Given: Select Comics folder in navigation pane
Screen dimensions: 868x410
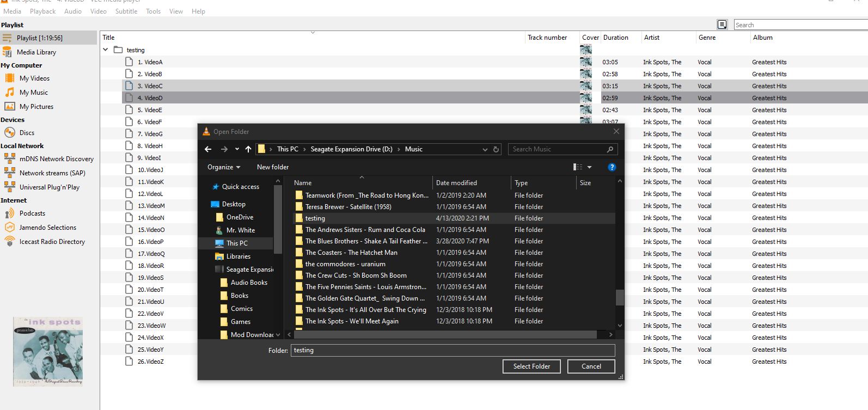Looking at the screenshot, I should 242,309.
